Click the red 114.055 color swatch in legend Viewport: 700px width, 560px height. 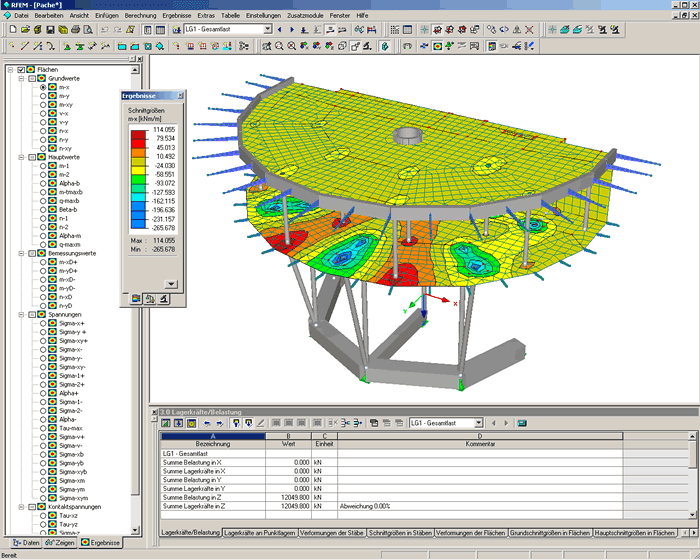138,135
